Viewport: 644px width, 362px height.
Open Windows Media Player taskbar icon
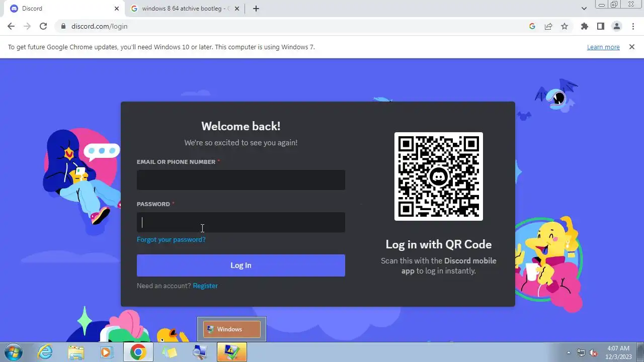(107, 352)
